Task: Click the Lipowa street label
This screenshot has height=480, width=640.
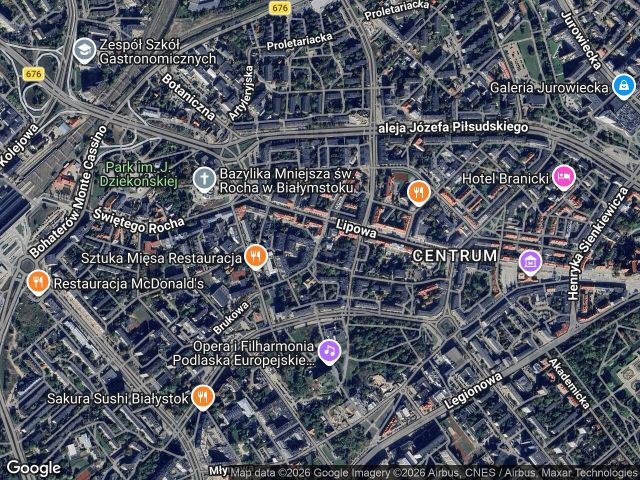Action: 356,228
